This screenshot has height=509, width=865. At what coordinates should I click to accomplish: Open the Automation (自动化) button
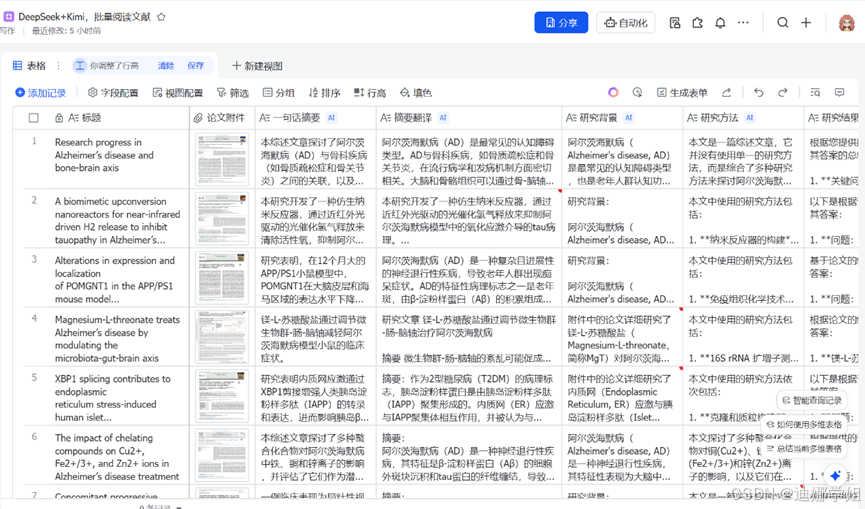[x=626, y=23]
